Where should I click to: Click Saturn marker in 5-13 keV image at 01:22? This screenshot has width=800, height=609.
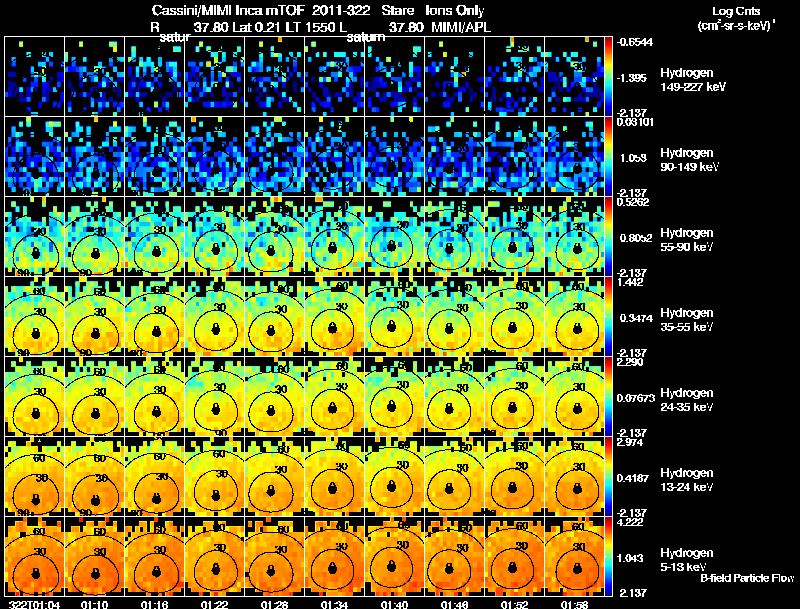[x=215, y=568]
